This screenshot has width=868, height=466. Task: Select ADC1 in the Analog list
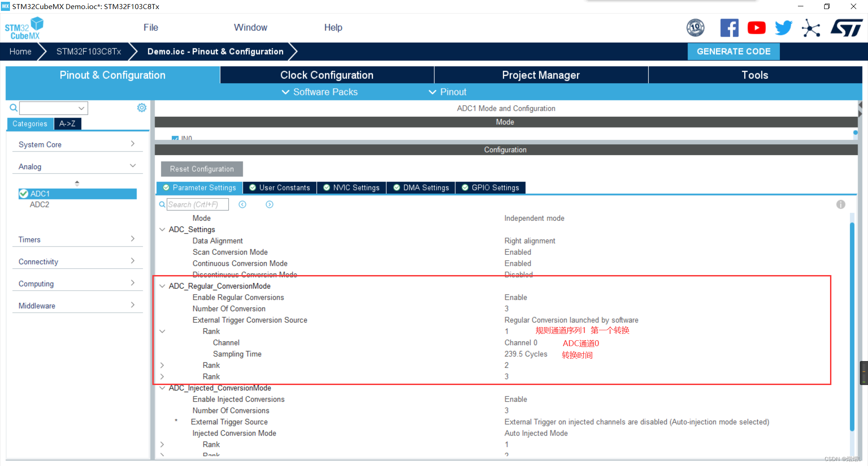click(77, 194)
